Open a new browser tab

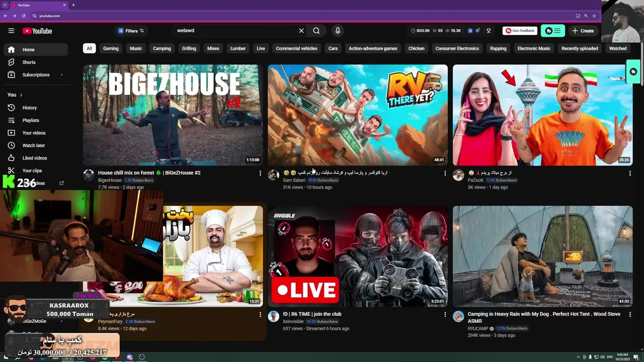(73, 5)
